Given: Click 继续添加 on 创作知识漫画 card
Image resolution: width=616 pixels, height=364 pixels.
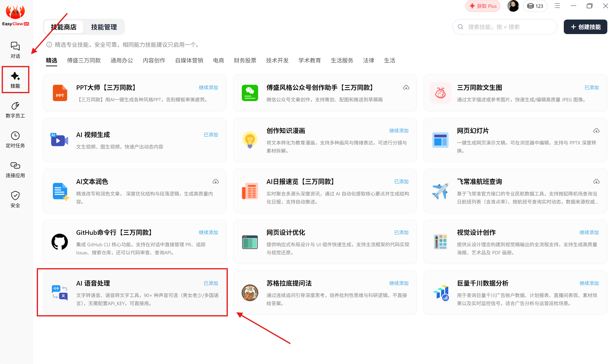Looking at the screenshot, I should click(x=399, y=131).
